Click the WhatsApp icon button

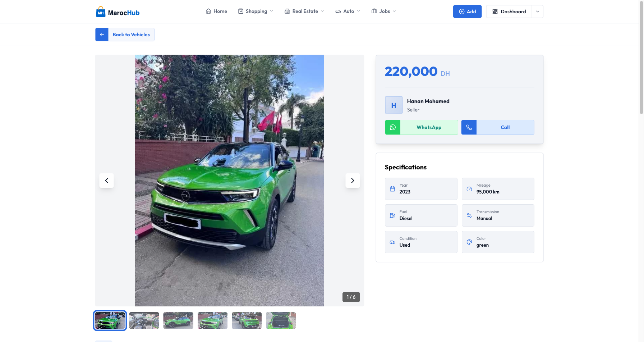tap(393, 127)
